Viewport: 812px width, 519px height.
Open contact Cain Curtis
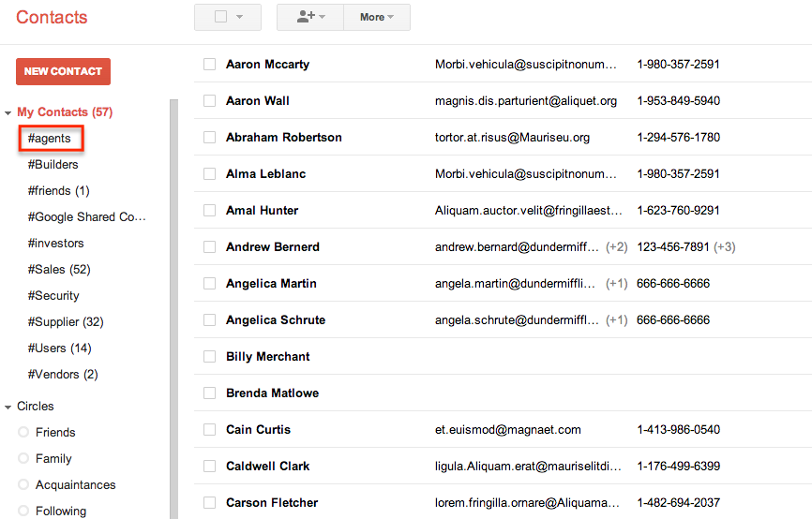point(258,429)
